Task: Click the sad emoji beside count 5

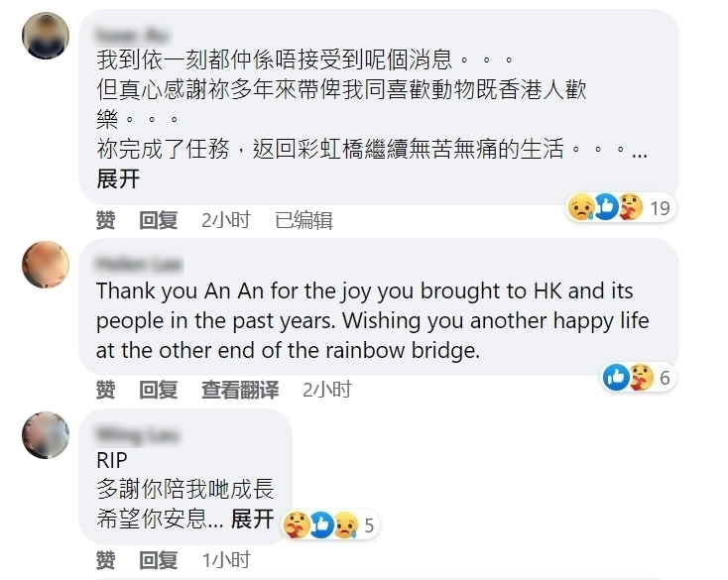Action: pyautogui.click(x=345, y=524)
